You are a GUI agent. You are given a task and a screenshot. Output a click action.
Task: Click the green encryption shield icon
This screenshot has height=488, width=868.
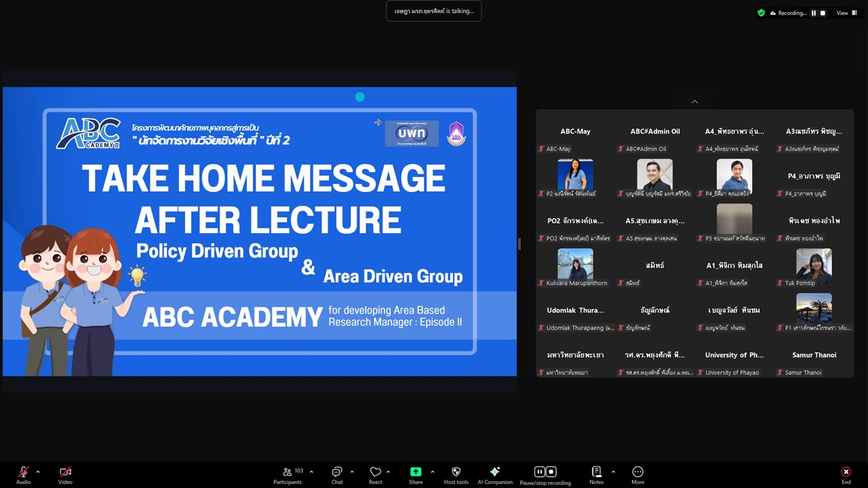pos(762,13)
